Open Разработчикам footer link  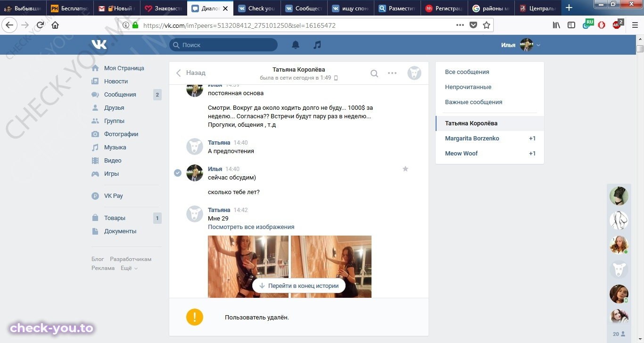[x=131, y=259]
